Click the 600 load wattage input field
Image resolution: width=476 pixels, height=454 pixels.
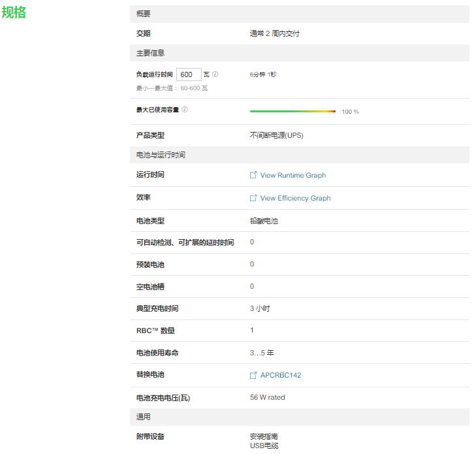coord(189,74)
